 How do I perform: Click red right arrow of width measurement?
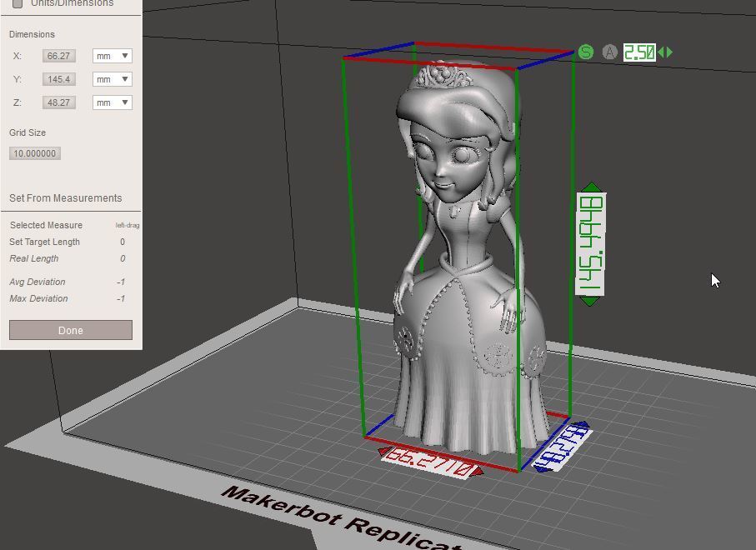click(478, 472)
